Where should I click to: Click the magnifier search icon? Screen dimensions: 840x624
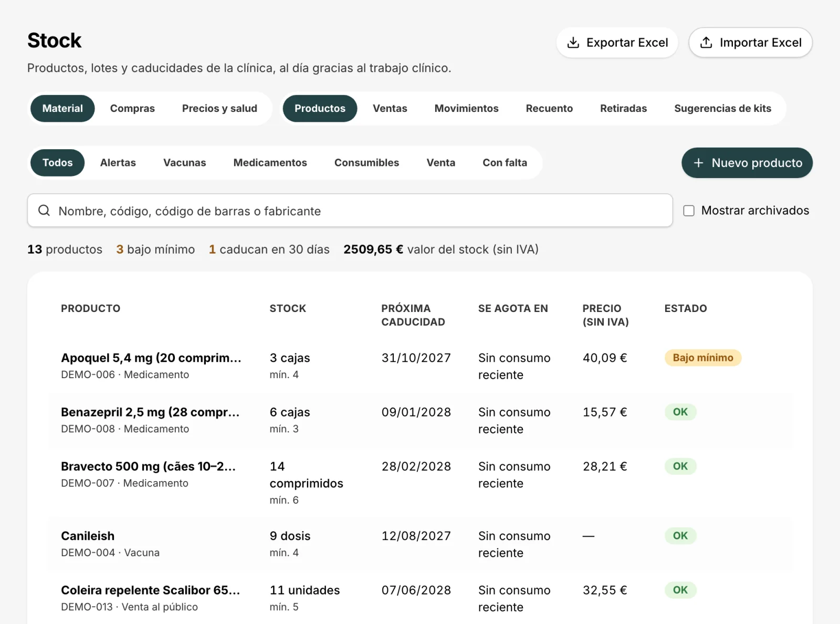[x=44, y=211]
